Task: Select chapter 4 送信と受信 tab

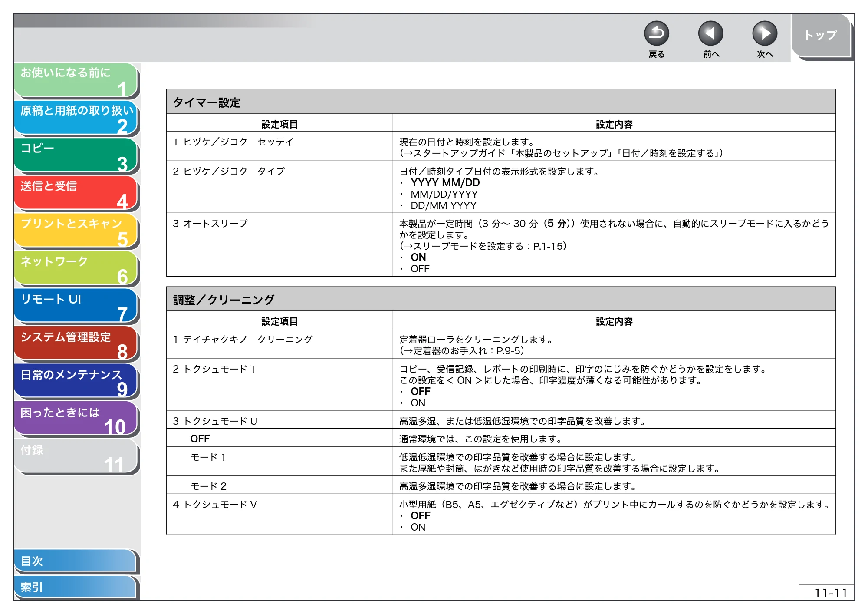Action: (76, 193)
